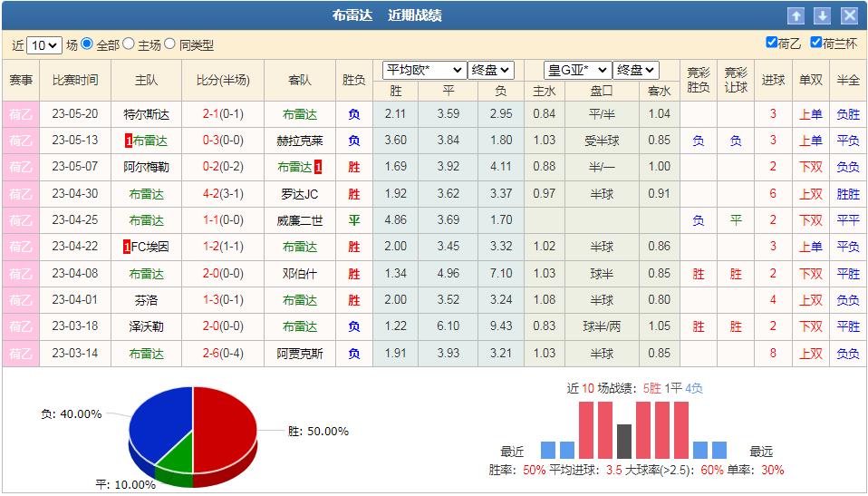The image size is (868, 496).
Task: Click the 球半/两 handicap cell
Action: coord(602,327)
